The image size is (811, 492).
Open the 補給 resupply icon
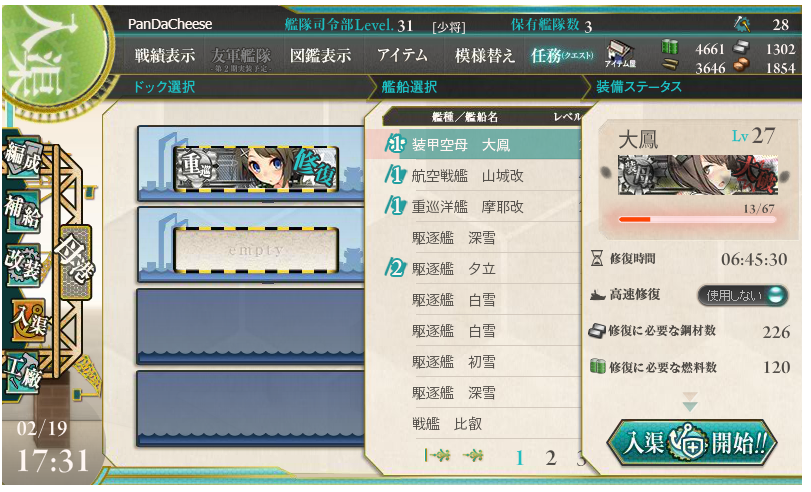pos(23,212)
